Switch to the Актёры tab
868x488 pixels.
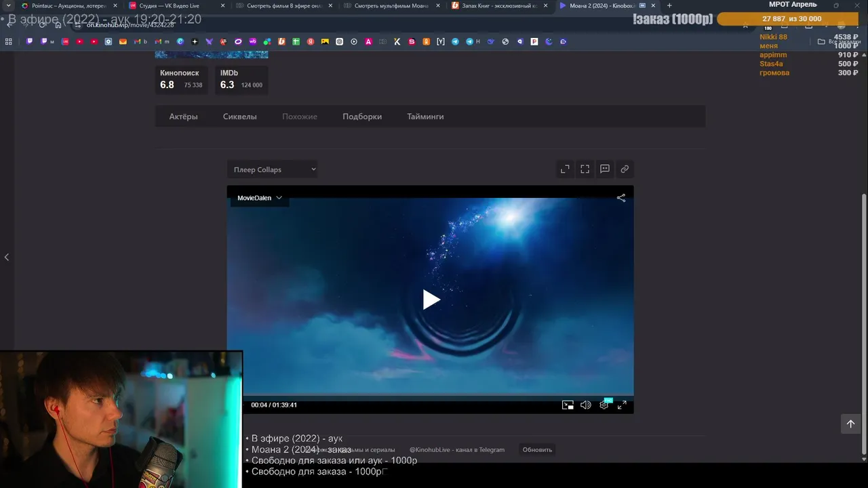pyautogui.click(x=183, y=117)
